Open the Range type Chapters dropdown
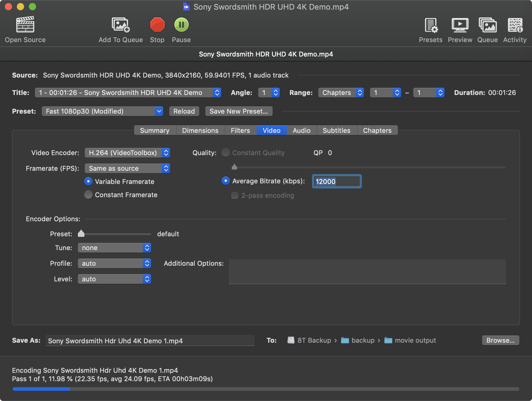This screenshot has width=532, height=401. point(341,93)
